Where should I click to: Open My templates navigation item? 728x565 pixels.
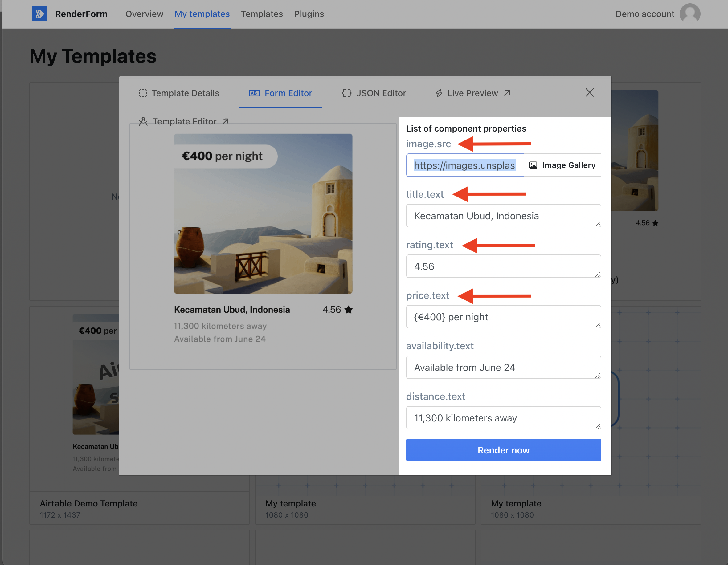click(x=202, y=14)
